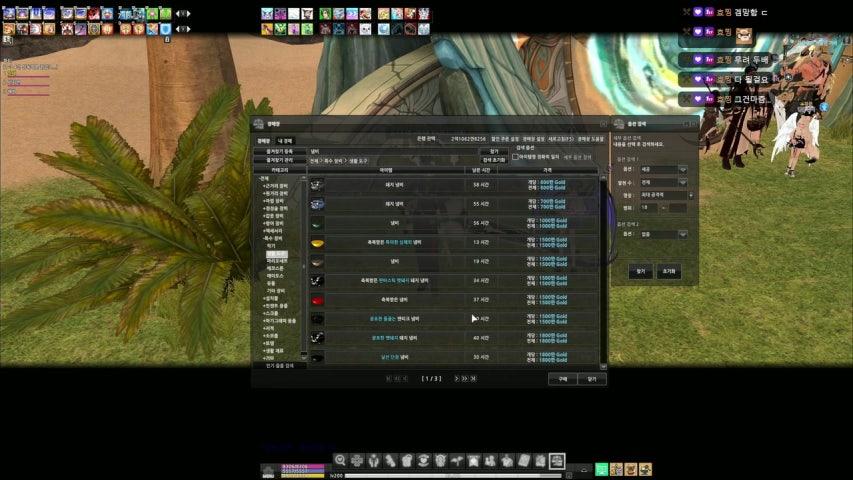Click the fast-forward pages arrow in pagination
Image resolution: width=853 pixels, height=480 pixels.
point(465,379)
